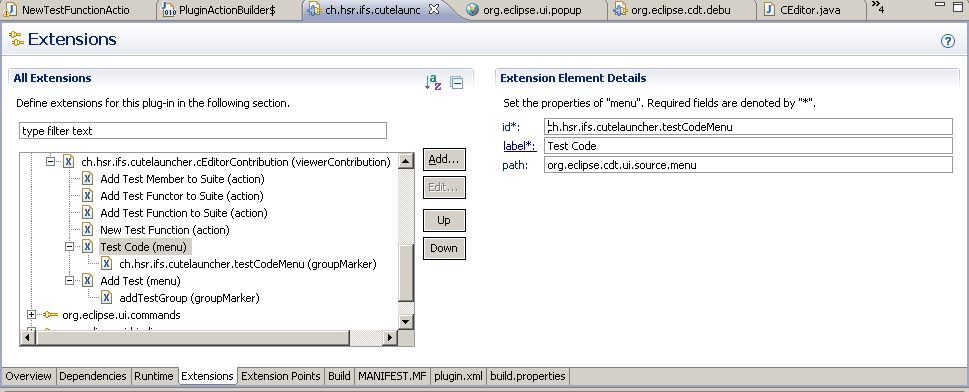Collapse the Test Code menu node
The width and height of the screenshot is (969, 392).
coord(70,247)
